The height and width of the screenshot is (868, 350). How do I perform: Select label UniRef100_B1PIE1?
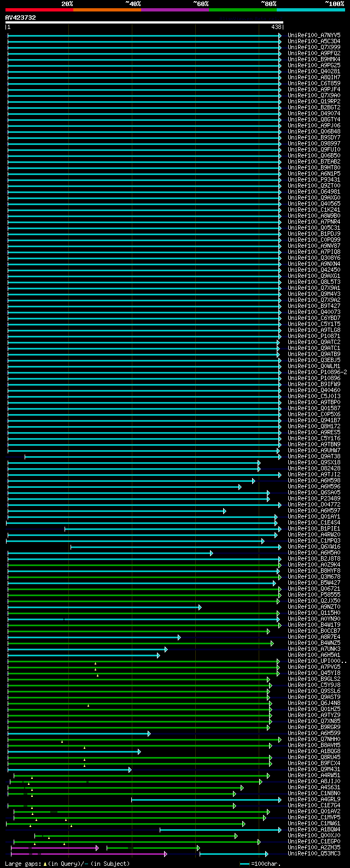(x=314, y=528)
